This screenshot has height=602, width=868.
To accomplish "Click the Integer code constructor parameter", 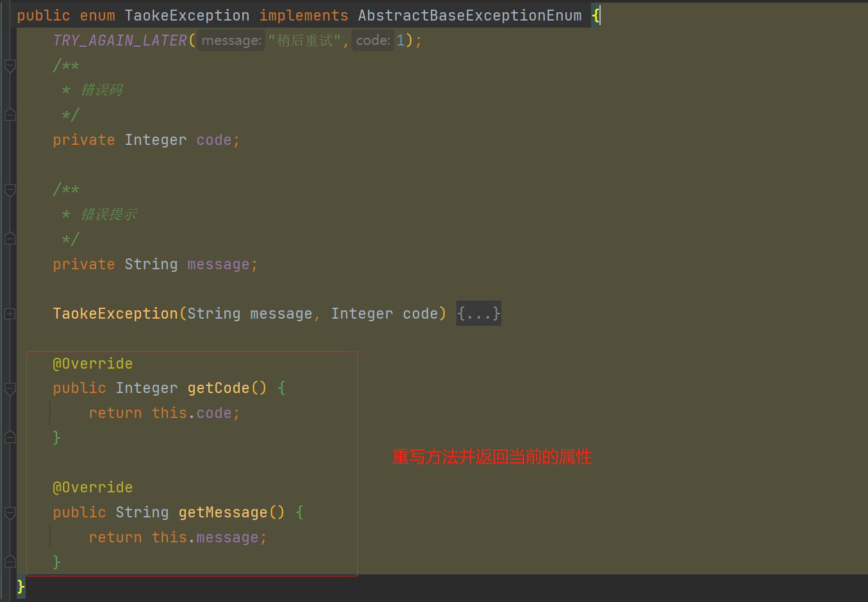I will click(x=385, y=314).
